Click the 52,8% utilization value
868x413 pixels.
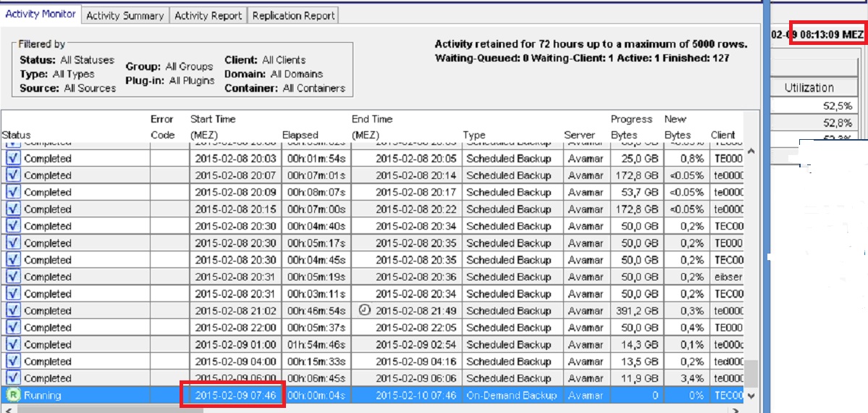[837, 122]
